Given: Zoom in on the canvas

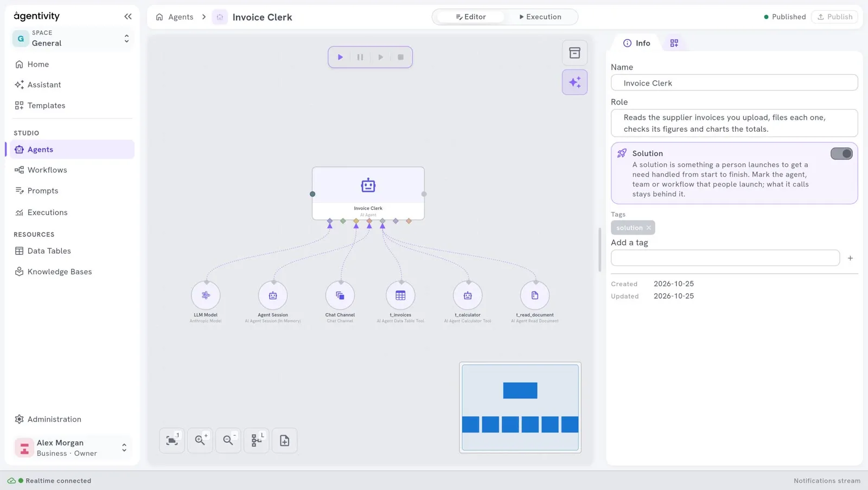Looking at the screenshot, I should [x=200, y=441].
